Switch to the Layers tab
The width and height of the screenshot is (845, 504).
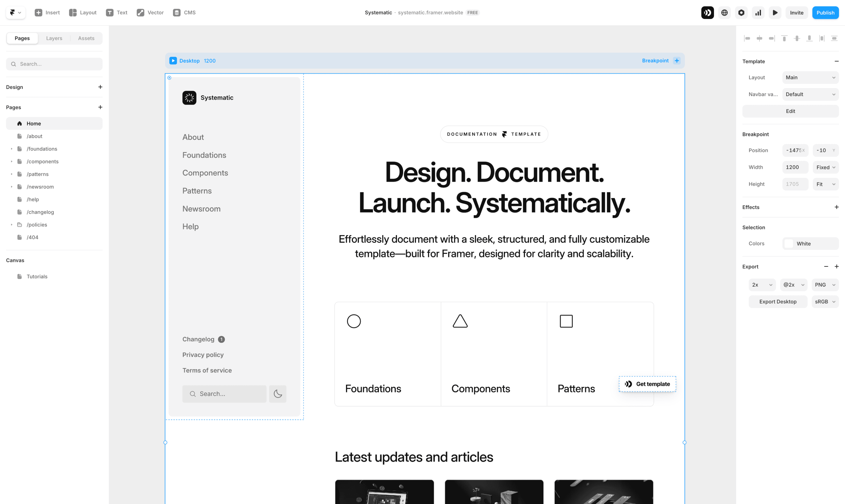54,38
